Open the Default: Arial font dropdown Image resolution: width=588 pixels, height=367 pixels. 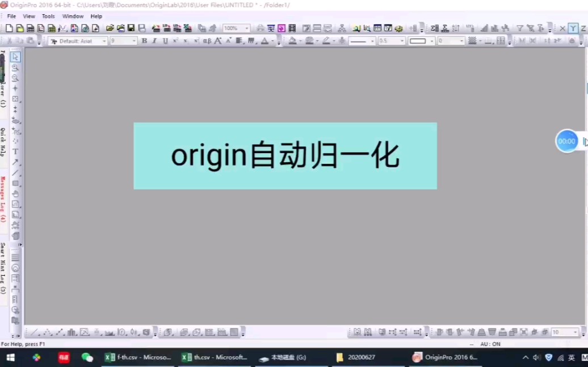[x=103, y=40]
